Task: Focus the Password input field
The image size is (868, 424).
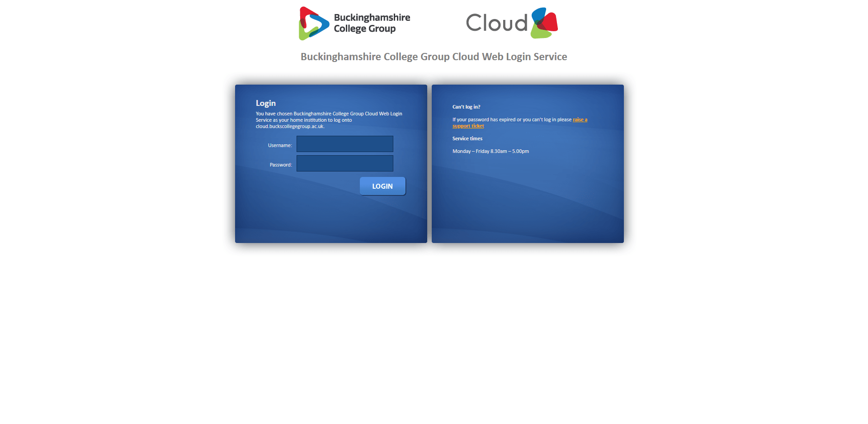Action: coord(344,163)
